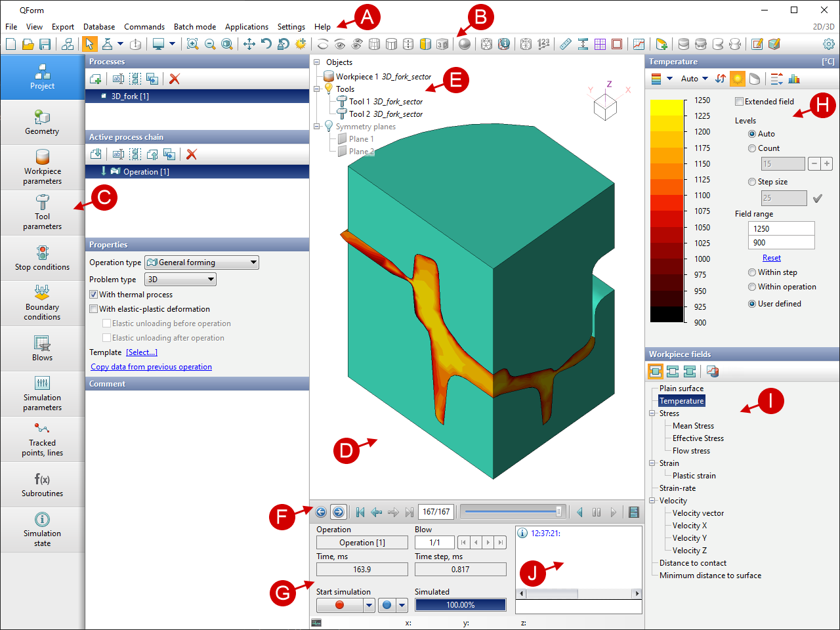840x630 pixels.
Task: Select the Tool parameters sidebar icon
Action: coord(43,212)
